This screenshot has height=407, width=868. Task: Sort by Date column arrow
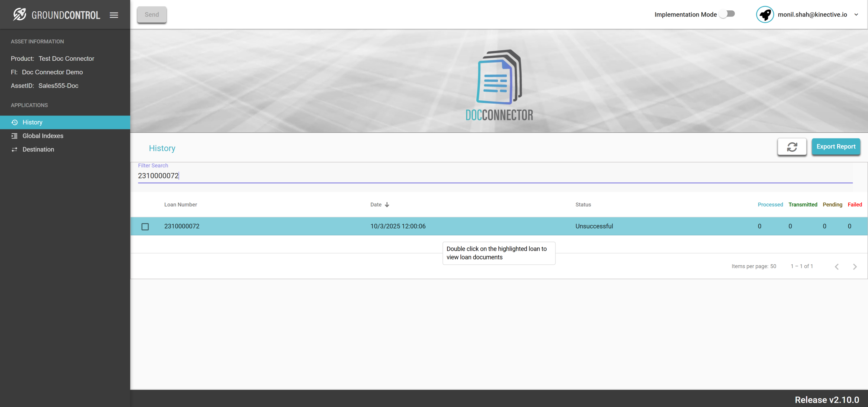pos(387,205)
